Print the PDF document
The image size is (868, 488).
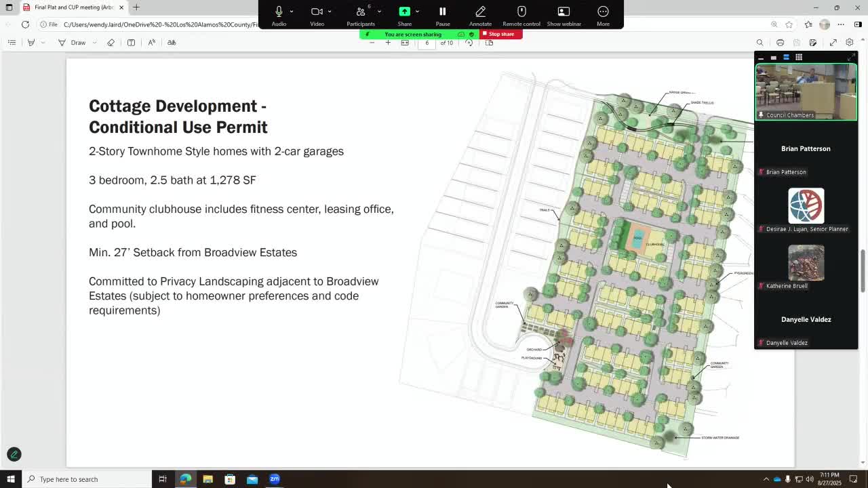click(781, 43)
